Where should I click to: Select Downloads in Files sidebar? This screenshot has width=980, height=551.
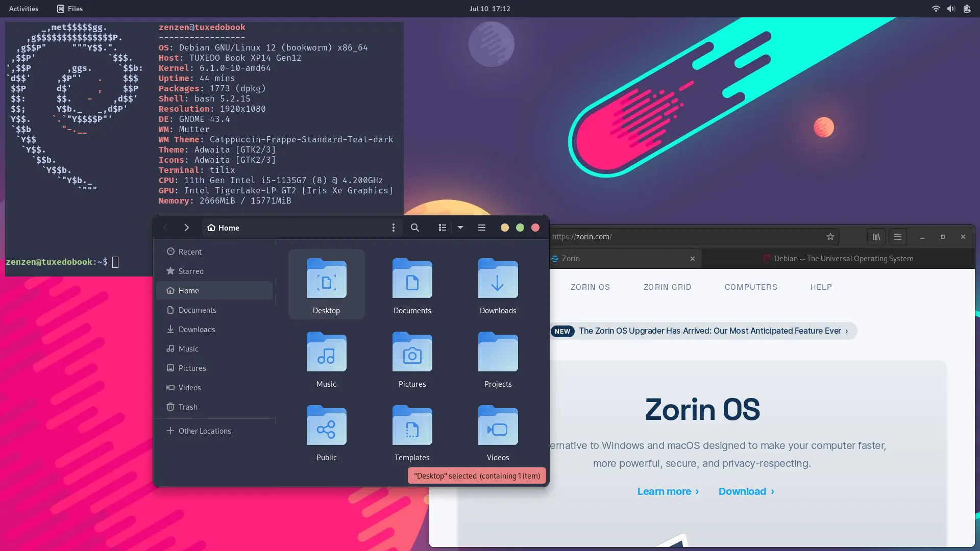(x=214, y=329)
